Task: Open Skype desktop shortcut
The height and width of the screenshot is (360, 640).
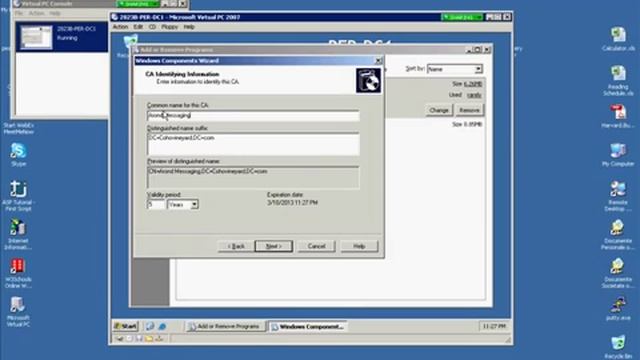Action: coord(18,154)
